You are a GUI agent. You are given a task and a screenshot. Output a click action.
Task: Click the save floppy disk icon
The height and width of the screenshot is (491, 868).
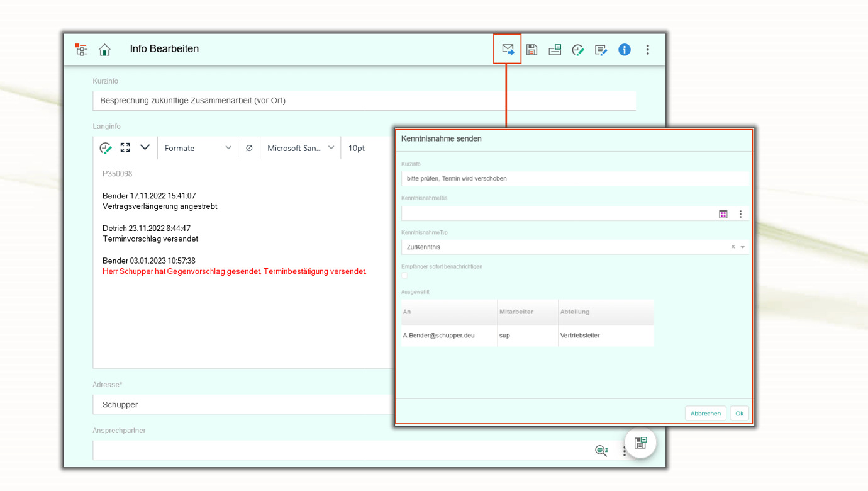[x=531, y=49]
